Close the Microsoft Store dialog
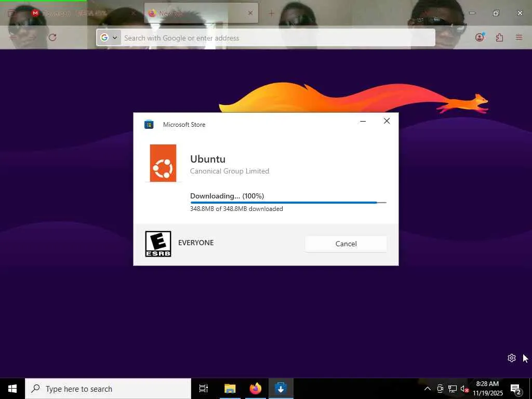The height and width of the screenshot is (399, 532). 387,121
